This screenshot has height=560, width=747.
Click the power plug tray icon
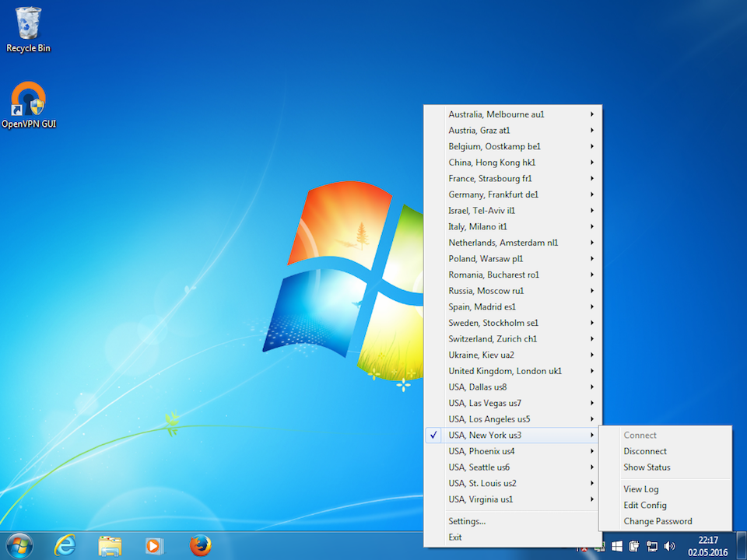(633, 546)
